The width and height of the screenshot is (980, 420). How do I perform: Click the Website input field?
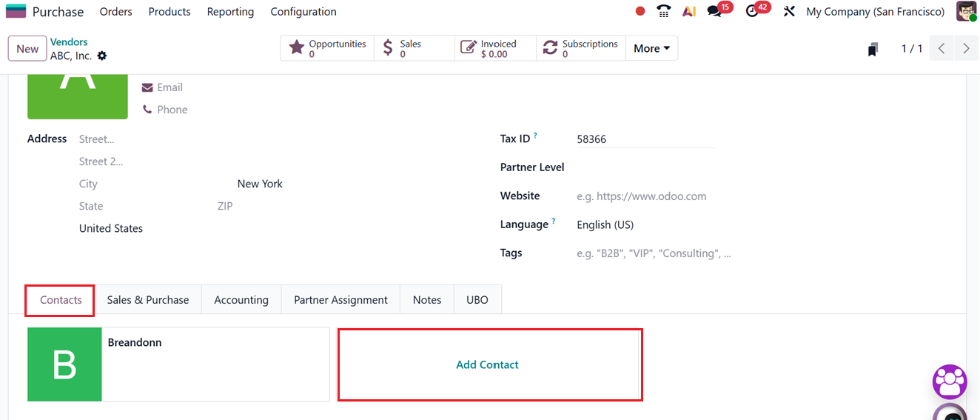point(644,196)
